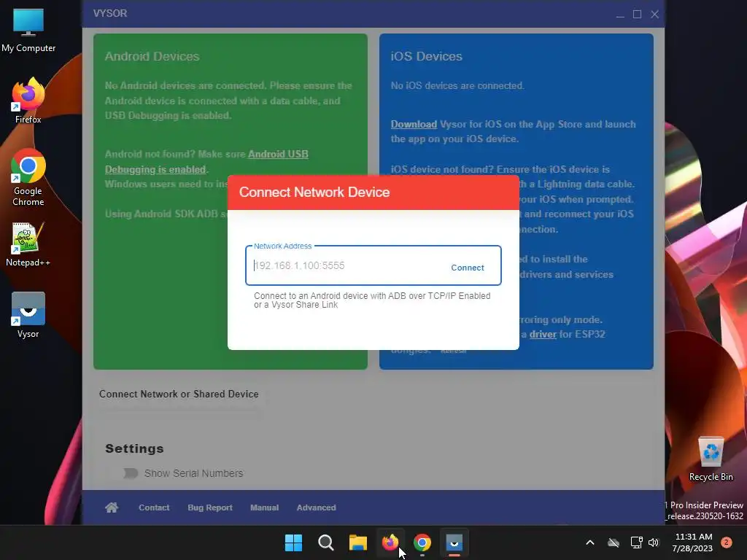Screen dimensions: 747x560
Task: Open Download link for Vysor iOS
Action: (414, 124)
